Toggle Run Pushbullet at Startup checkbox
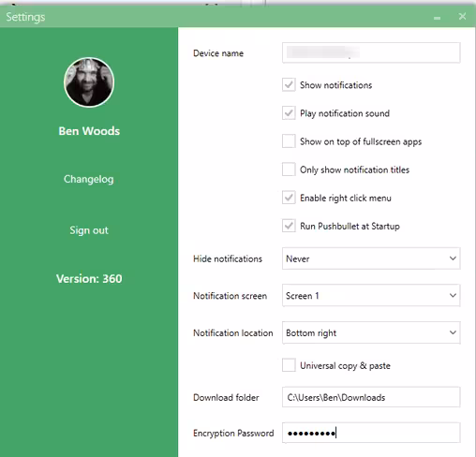The height and width of the screenshot is (457, 476). [x=289, y=226]
